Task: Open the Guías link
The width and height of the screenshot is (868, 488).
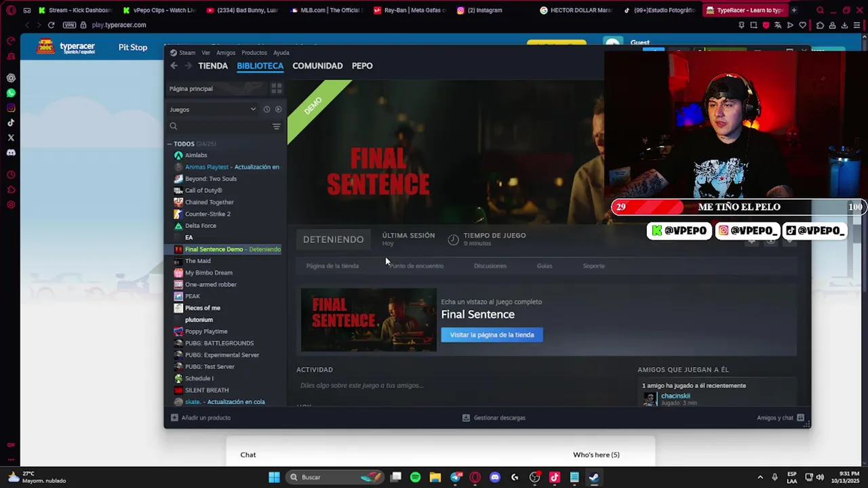Action: click(545, 266)
